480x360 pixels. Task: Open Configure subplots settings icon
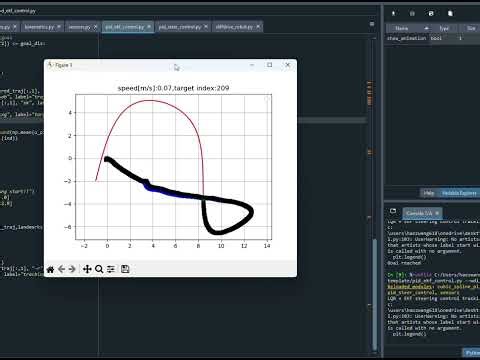tap(111, 269)
